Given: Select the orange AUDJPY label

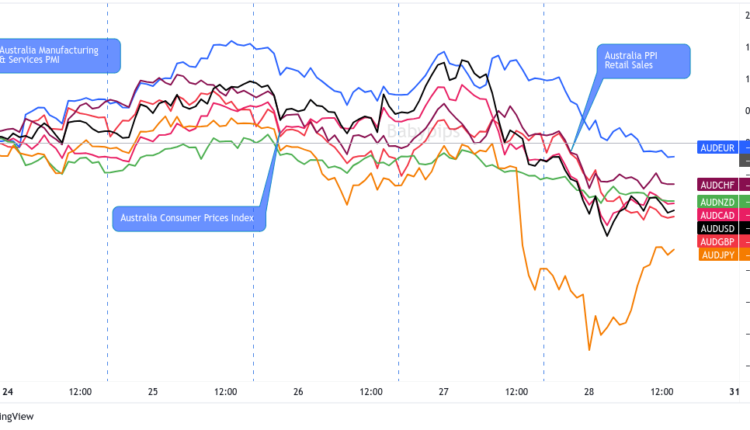Looking at the screenshot, I should point(716,255).
